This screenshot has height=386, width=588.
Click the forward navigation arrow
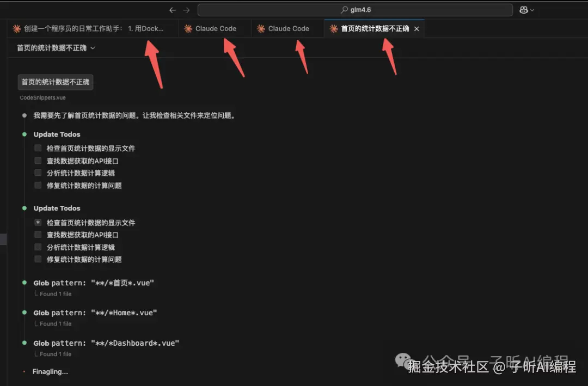coord(186,9)
